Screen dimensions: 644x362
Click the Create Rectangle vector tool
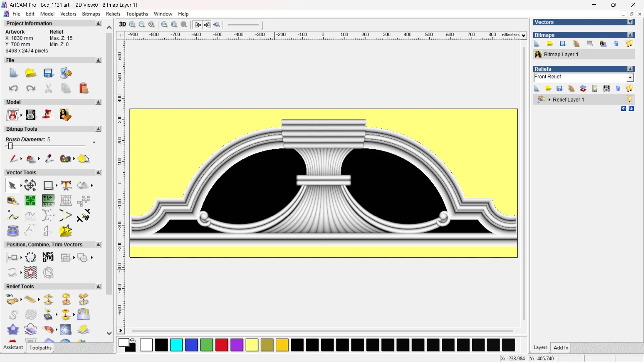(x=48, y=185)
